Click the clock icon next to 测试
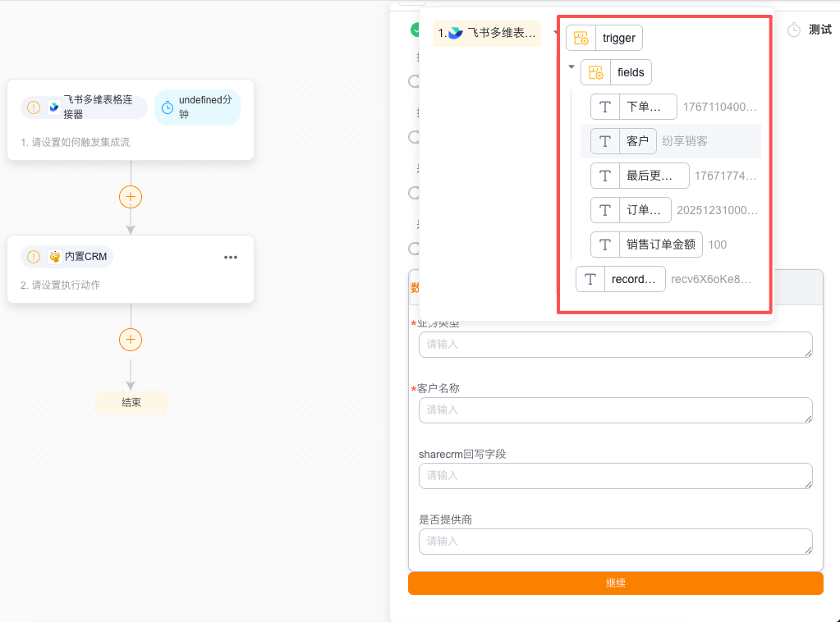Image resolution: width=840 pixels, height=622 pixels. click(x=794, y=30)
